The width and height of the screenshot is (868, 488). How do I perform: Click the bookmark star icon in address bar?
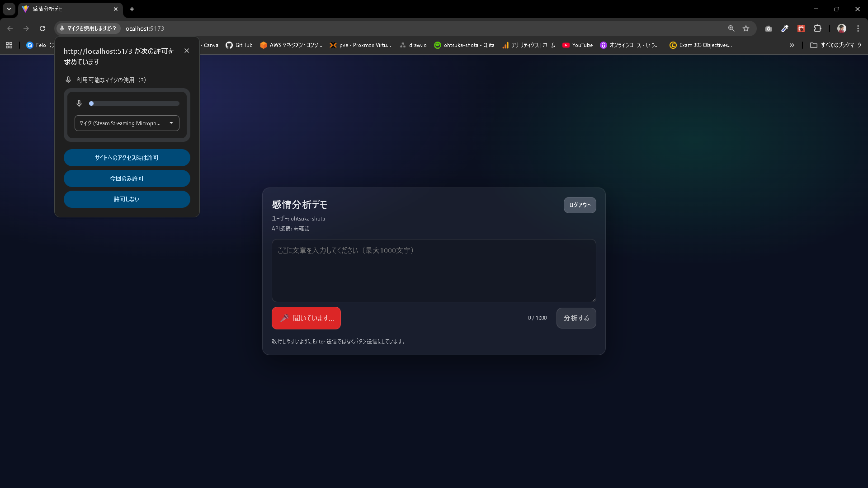[x=746, y=28]
